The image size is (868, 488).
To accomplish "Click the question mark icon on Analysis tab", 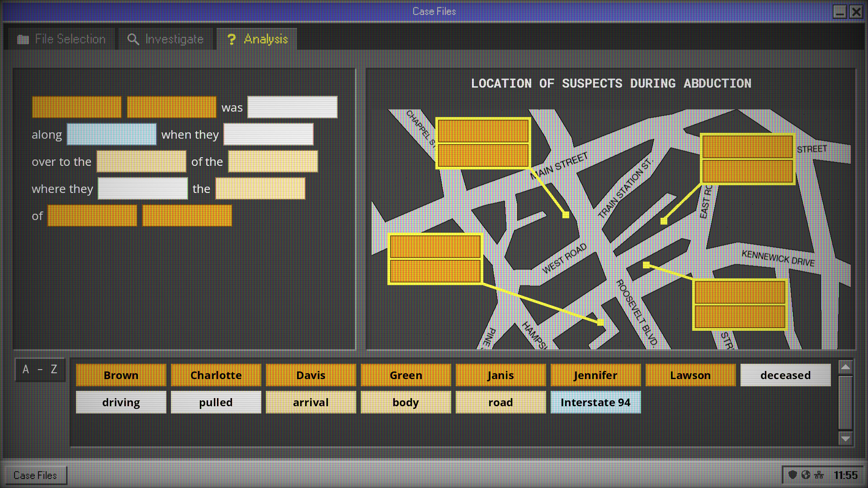I will 232,39.
